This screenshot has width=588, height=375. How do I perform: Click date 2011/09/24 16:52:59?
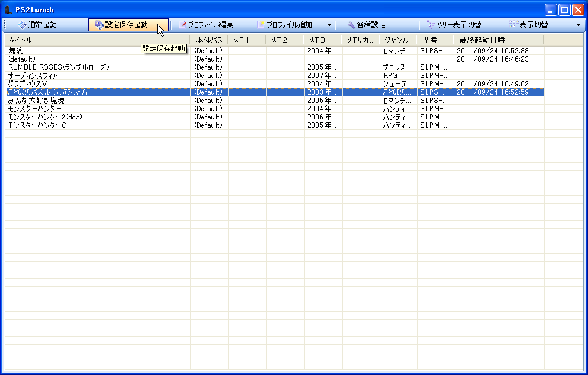click(492, 92)
